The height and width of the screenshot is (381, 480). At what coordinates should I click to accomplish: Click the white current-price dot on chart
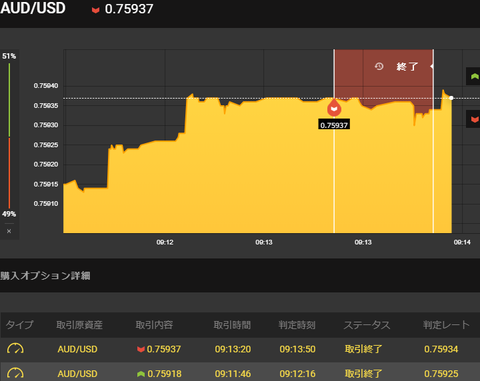point(451,98)
